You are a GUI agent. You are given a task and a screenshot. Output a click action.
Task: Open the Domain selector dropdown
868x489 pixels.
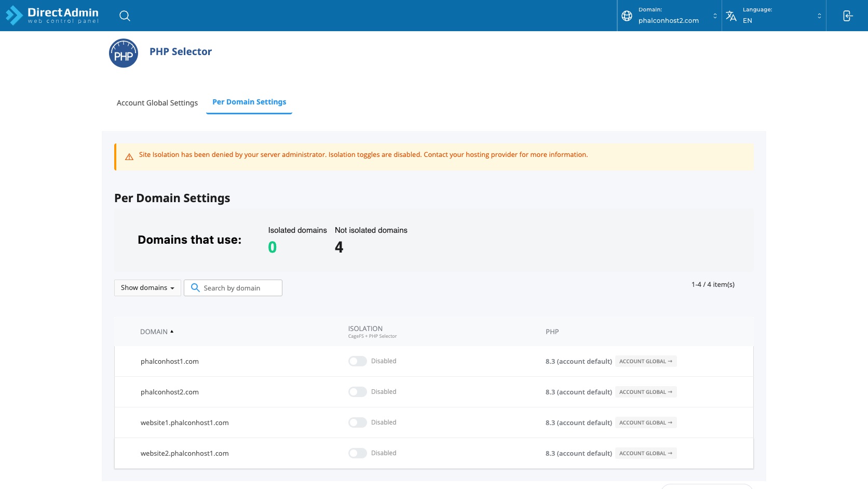(x=670, y=16)
